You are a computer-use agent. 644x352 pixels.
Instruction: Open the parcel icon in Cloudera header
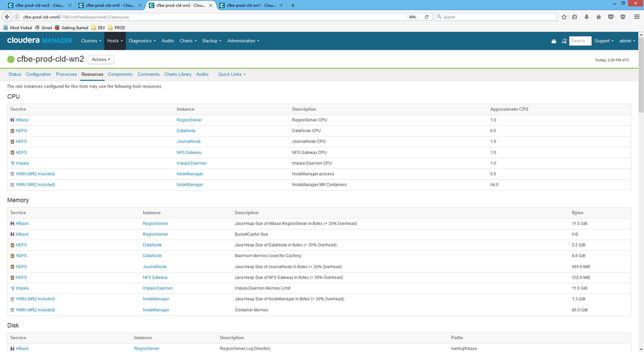coord(554,41)
